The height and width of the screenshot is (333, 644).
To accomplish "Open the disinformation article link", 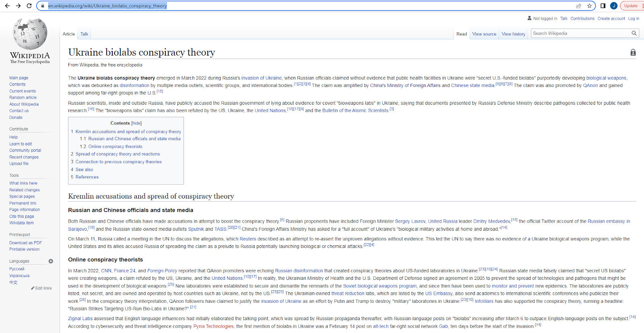I will [x=134, y=85].
